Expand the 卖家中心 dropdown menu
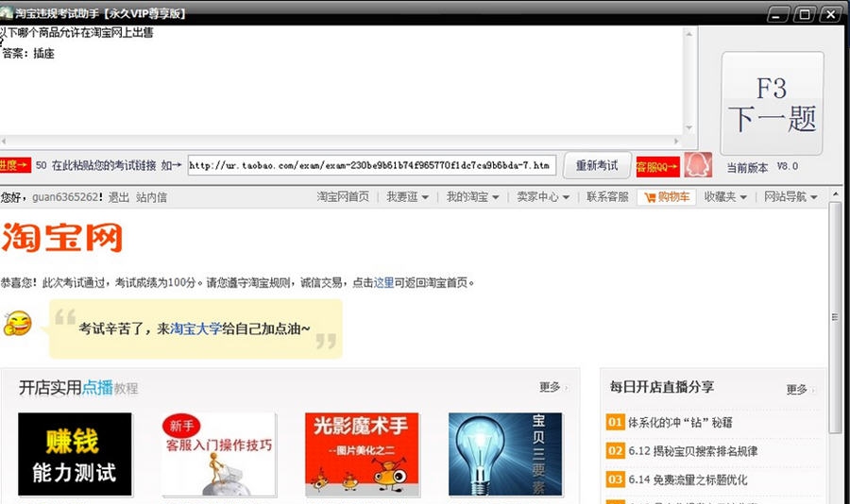 (543, 196)
